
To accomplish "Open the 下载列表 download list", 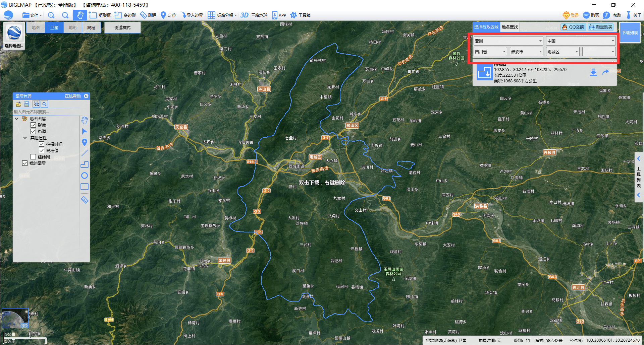I will pos(630,32).
